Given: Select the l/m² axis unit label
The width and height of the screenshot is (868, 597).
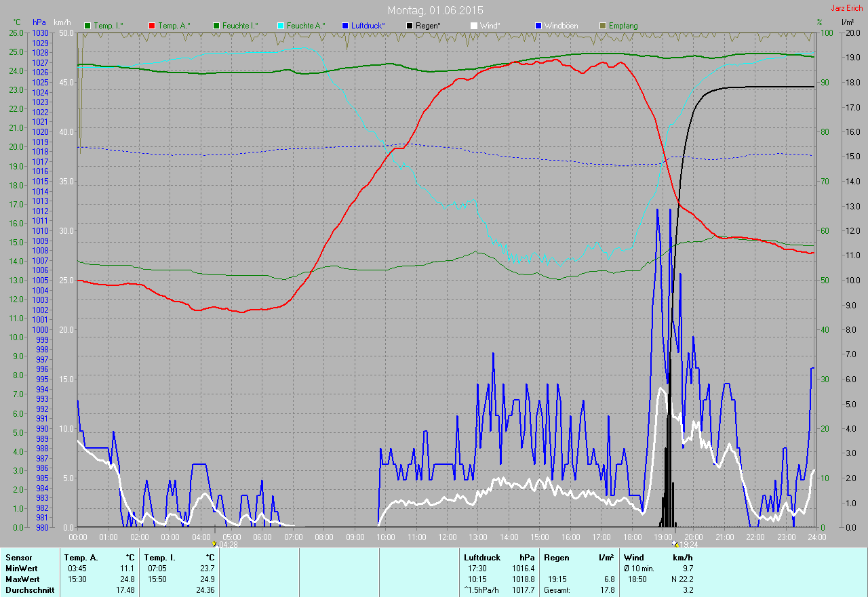Looking at the screenshot, I should pos(848,22).
